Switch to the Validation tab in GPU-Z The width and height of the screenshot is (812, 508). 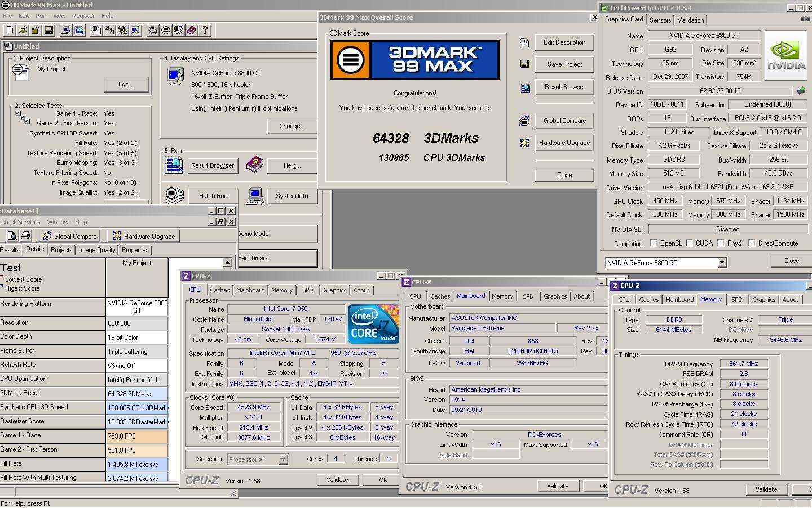(x=691, y=20)
